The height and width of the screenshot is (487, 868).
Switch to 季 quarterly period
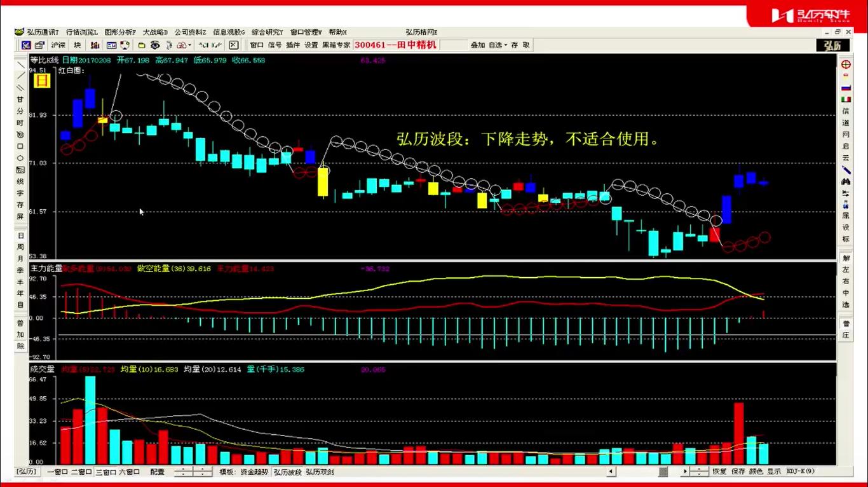20,270
